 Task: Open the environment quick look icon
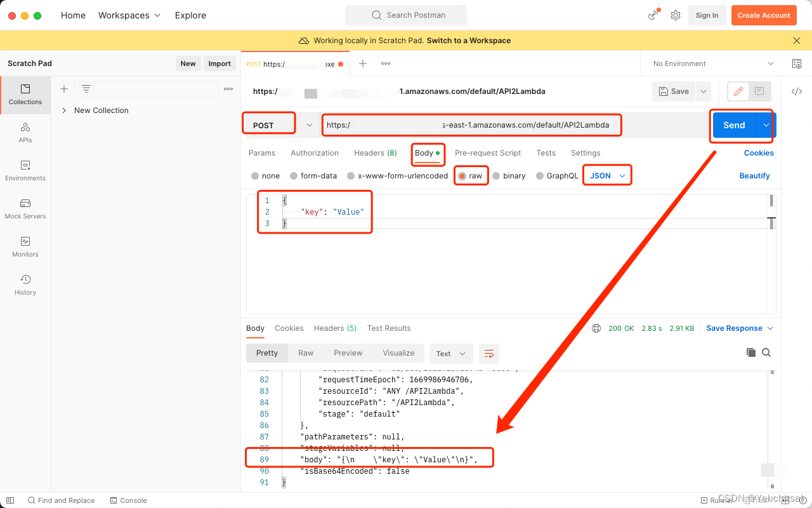click(797, 63)
